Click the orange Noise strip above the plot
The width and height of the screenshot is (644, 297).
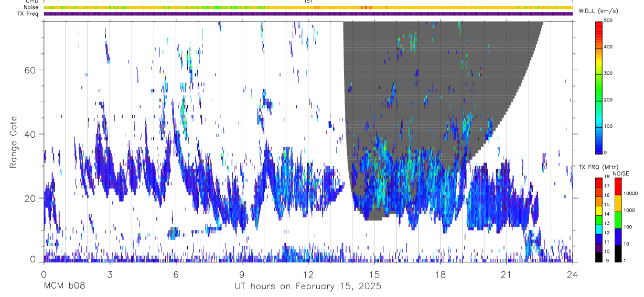pos(308,7)
